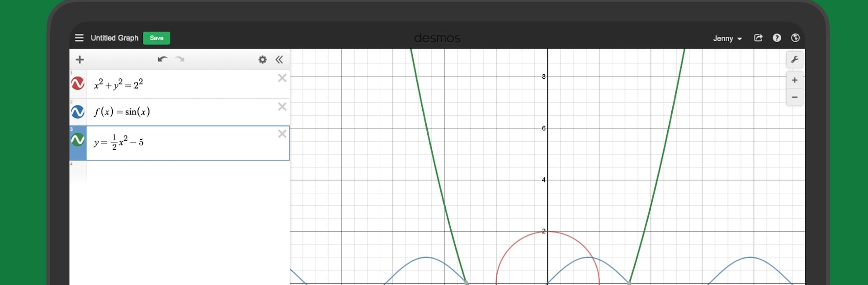Delete the f(x)=sin(x) expression
The width and height of the screenshot is (868, 285).
[282, 106]
